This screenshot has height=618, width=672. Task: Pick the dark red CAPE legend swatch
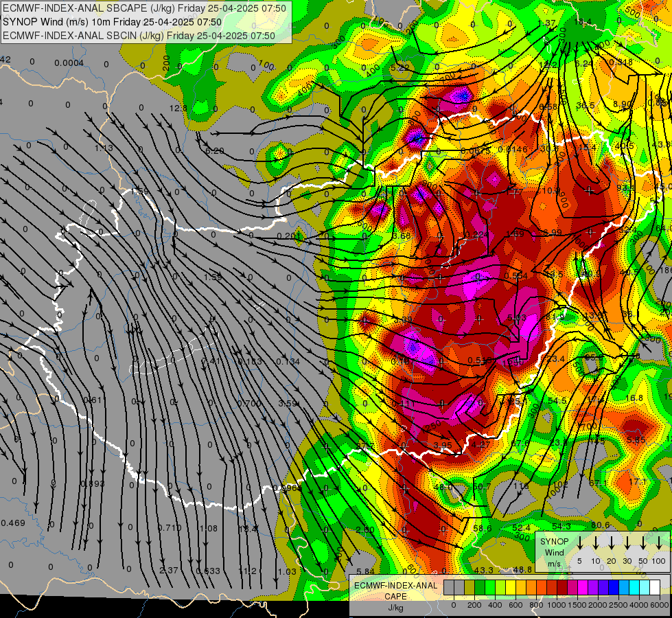tap(562, 588)
